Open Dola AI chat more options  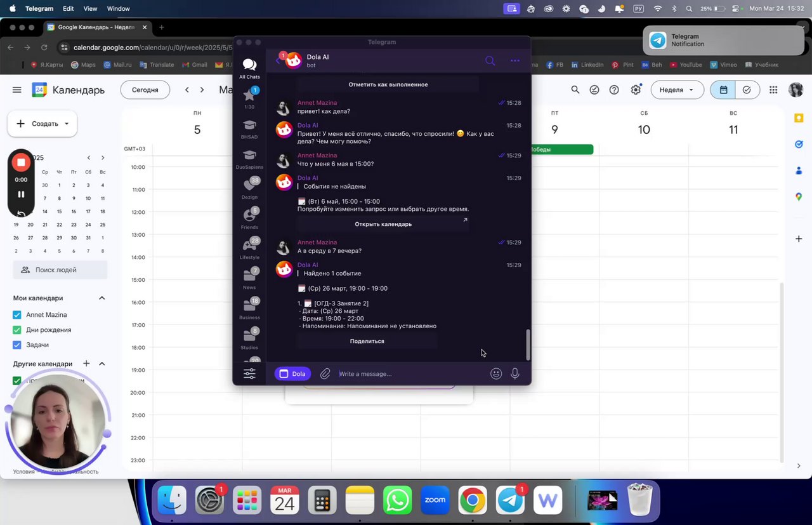point(515,61)
